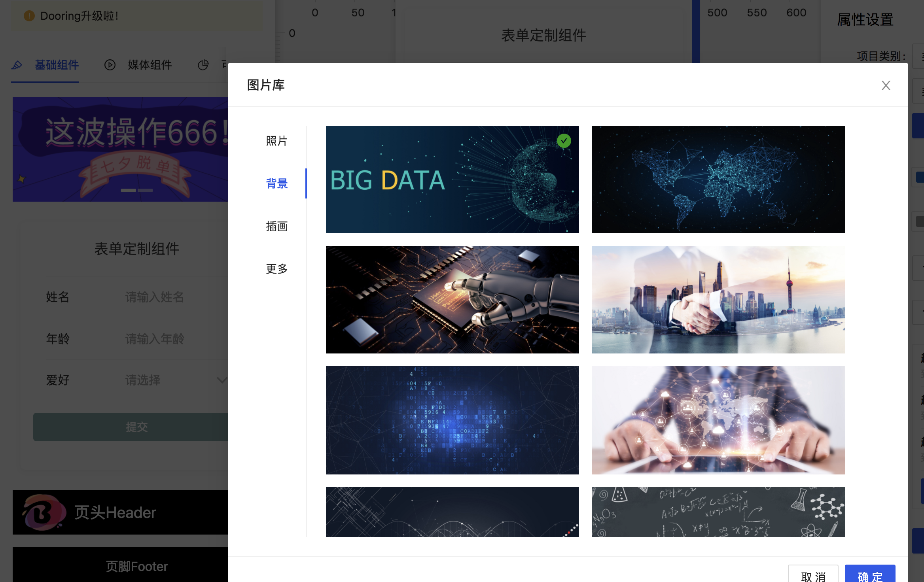Click the 表单定制组件 title on the canvas

[x=543, y=35]
